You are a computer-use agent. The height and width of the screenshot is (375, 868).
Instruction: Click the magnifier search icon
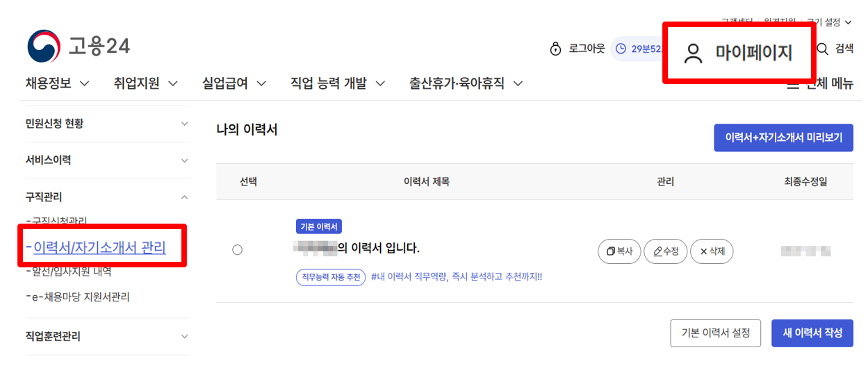[x=823, y=49]
